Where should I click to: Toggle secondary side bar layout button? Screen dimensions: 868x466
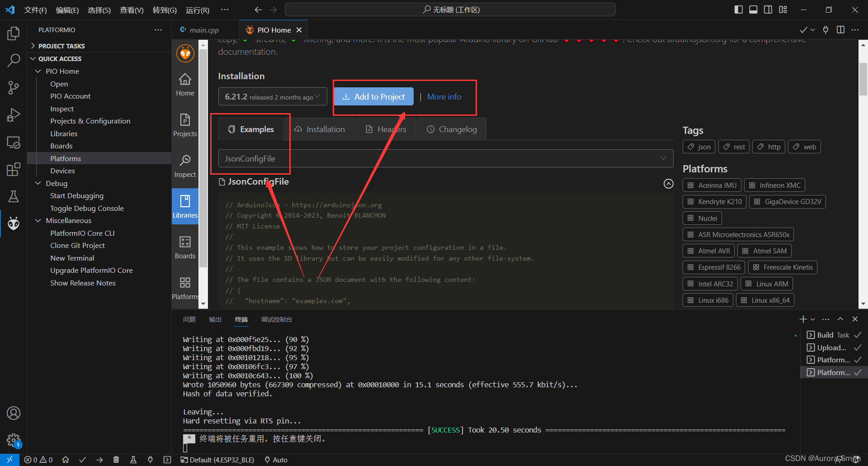click(768, 10)
